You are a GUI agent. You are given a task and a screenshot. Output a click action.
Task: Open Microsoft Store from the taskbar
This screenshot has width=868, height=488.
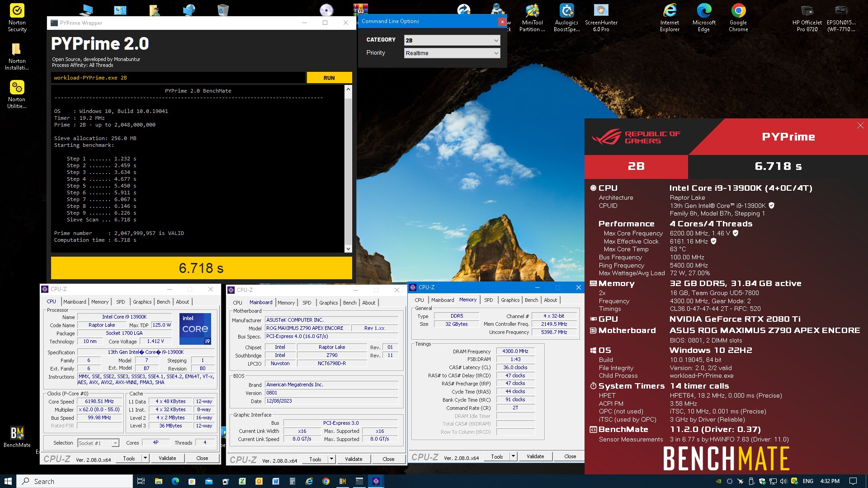click(192, 481)
